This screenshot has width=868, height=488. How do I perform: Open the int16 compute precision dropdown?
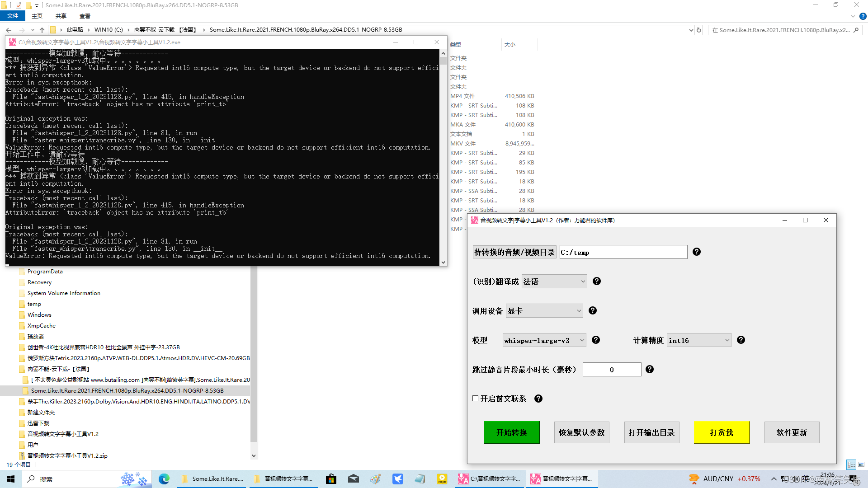(699, 340)
